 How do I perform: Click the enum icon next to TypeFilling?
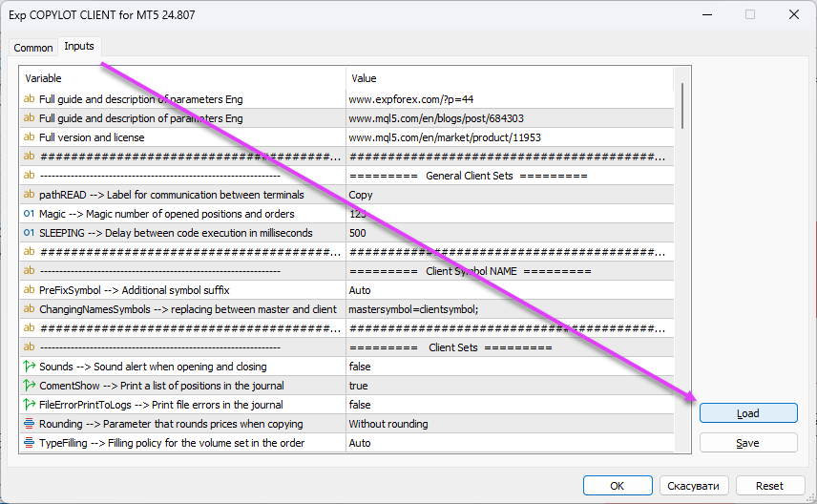(x=29, y=443)
